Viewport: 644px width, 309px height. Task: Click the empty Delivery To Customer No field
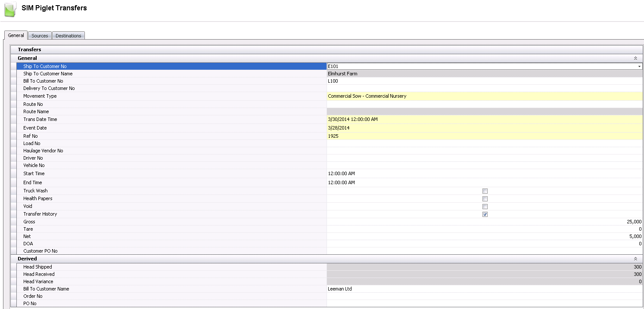[x=485, y=88]
